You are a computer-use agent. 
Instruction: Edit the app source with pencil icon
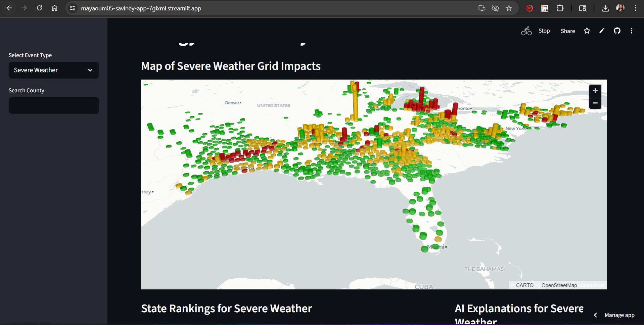coord(602,31)
